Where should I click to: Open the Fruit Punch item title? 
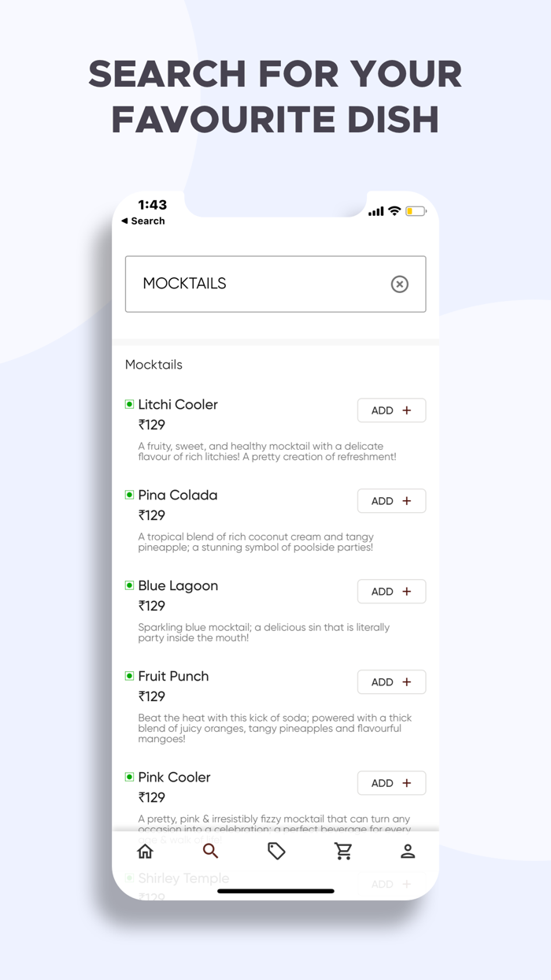click(173, 677)
